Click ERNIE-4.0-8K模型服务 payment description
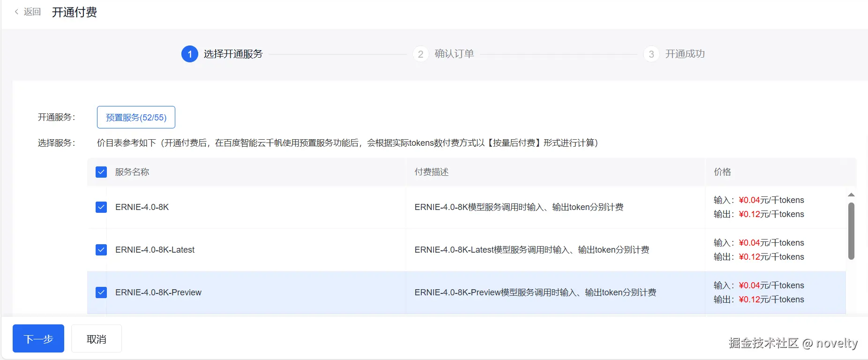 [519, 207]
